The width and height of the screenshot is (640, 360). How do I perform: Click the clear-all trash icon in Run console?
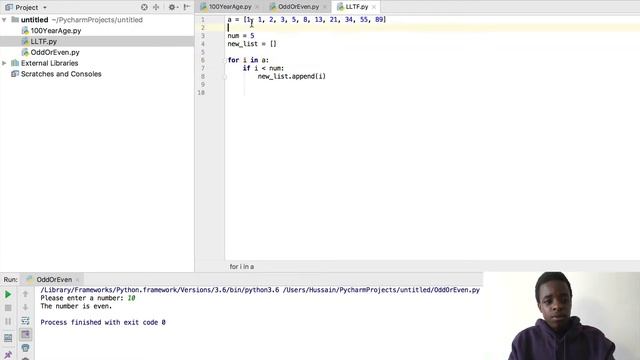click(x=25, y=348)
